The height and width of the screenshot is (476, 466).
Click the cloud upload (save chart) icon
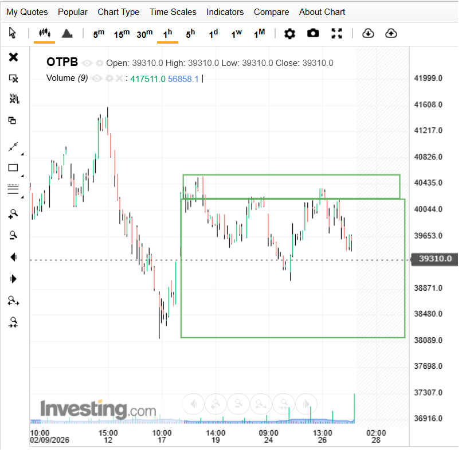391,34
